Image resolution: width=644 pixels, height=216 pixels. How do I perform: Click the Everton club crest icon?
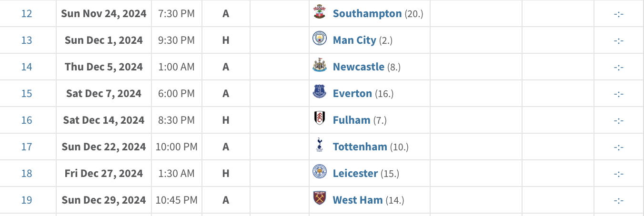[319, 92]
